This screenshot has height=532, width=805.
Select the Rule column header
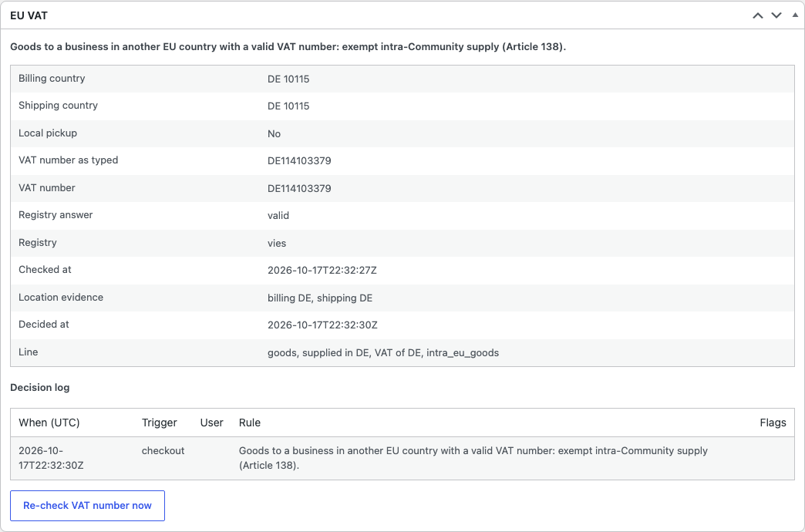[x=250, y=423]
